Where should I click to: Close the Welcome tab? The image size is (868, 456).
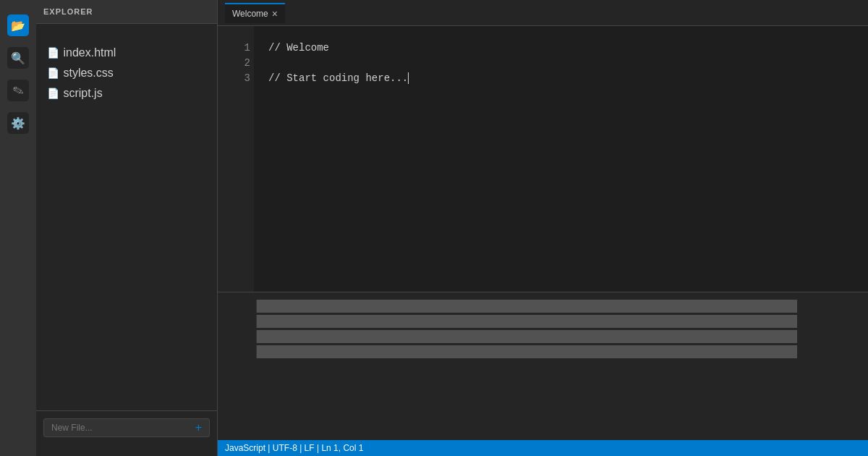coord(275,14)
